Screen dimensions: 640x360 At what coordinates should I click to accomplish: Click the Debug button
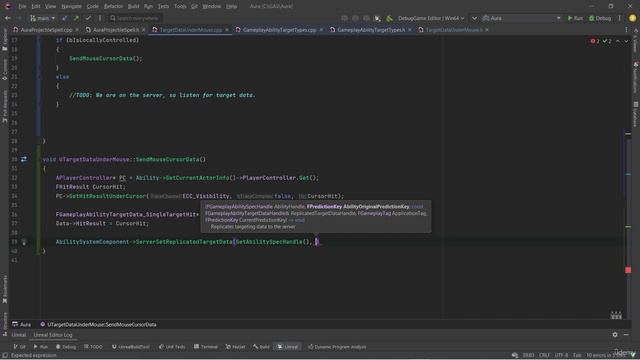click(x=600, y=18)
